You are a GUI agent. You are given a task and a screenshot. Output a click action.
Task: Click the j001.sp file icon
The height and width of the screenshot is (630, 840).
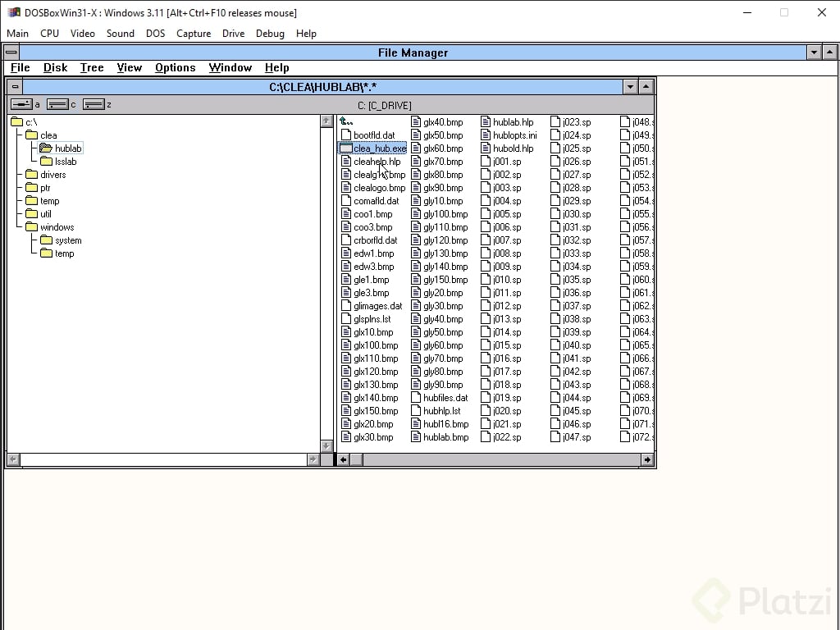coord(486,162)
